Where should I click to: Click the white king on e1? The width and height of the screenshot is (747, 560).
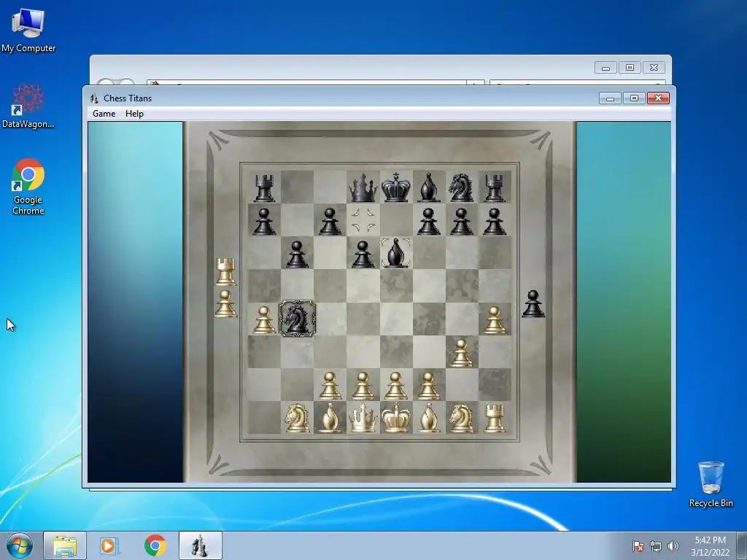[x=396, y=418]
